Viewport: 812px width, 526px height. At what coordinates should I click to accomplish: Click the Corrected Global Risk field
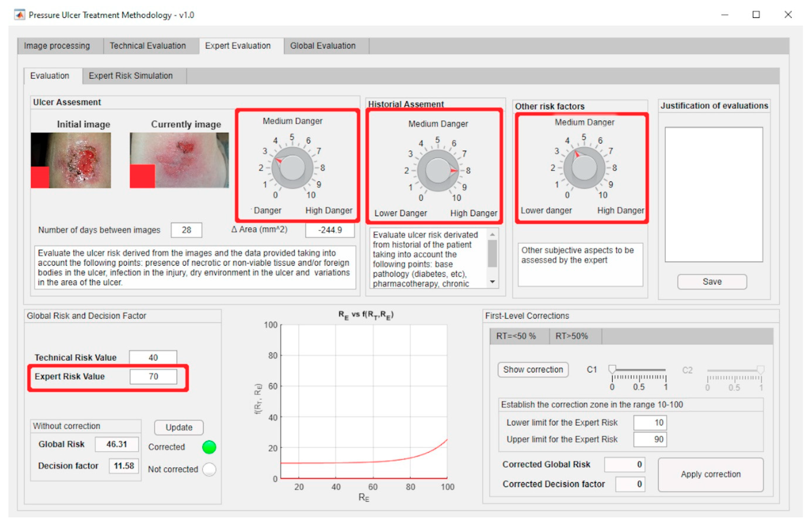tap(624, 465)
